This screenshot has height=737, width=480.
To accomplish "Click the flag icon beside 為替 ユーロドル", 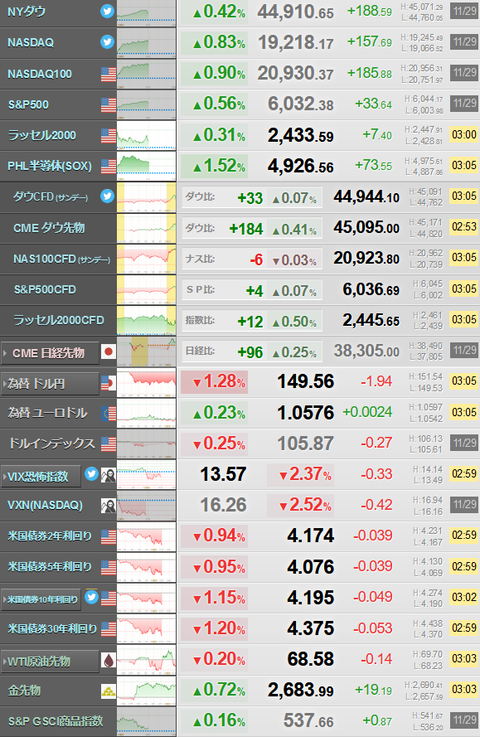I will click(109, 413).
